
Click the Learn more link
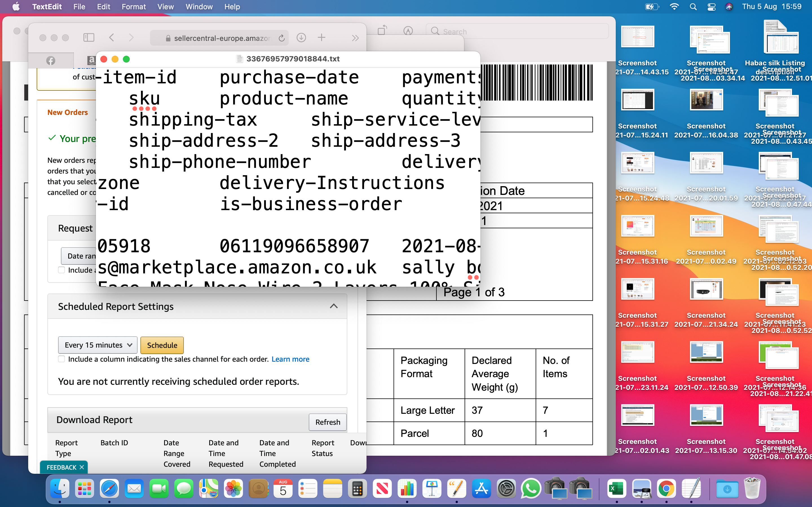290,359
